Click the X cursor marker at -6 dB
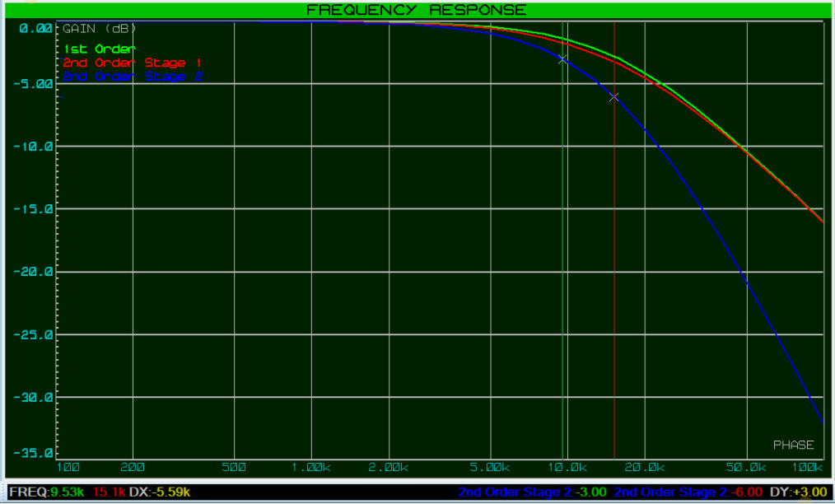The height and width of the screenshot is (504, 835). [x=613, y=97]
